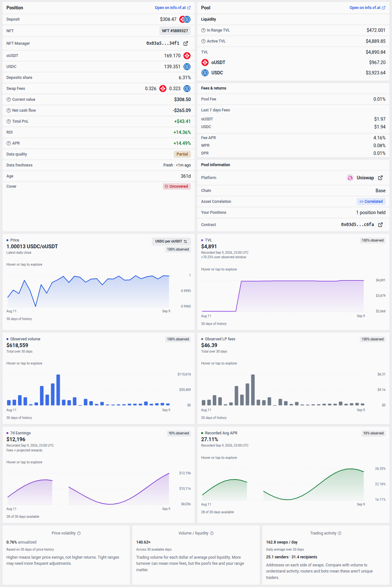Click the deposit token pair icon
The height and width of the screenshot is (587, 392).
tap(185, 19)
